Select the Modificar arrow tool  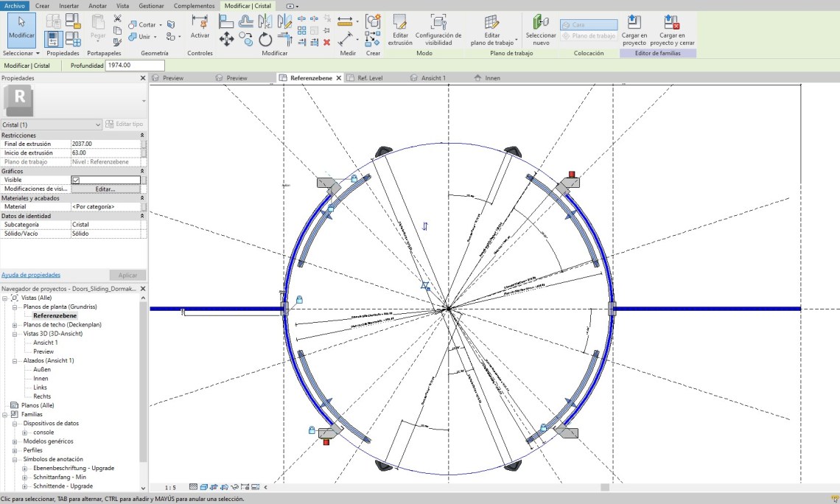tap(21, 28)
